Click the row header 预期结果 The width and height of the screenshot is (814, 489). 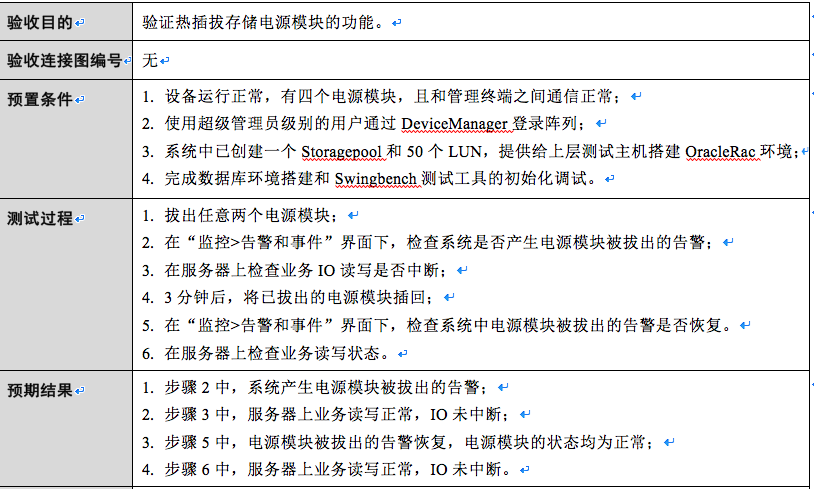[x=39, y=390]
